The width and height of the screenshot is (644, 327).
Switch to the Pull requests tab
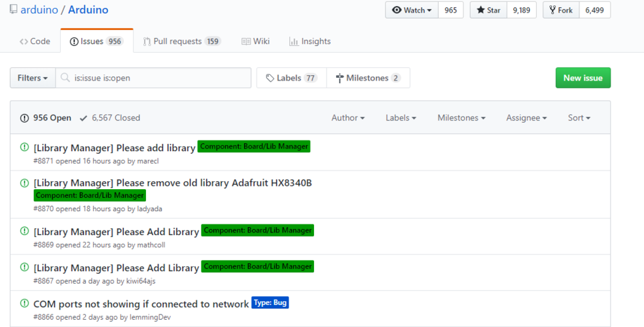click(182, 41)
